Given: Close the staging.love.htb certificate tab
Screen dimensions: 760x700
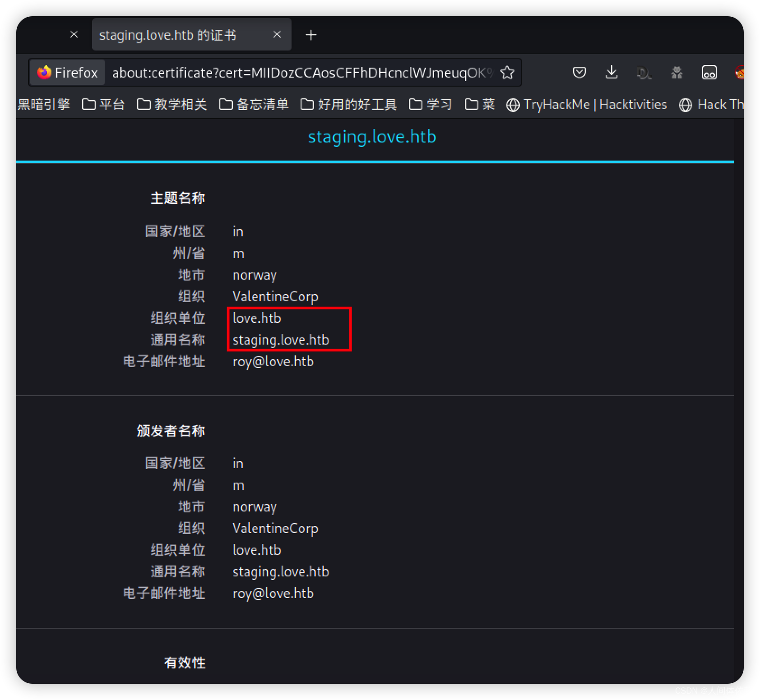Looking at the screenshot, I should pyautogui.click(x=277, y=34).
